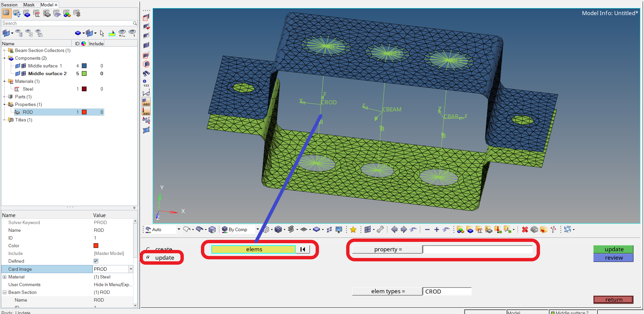Select the update radio button
Screen dimensions: 644x314
point(148,258)
